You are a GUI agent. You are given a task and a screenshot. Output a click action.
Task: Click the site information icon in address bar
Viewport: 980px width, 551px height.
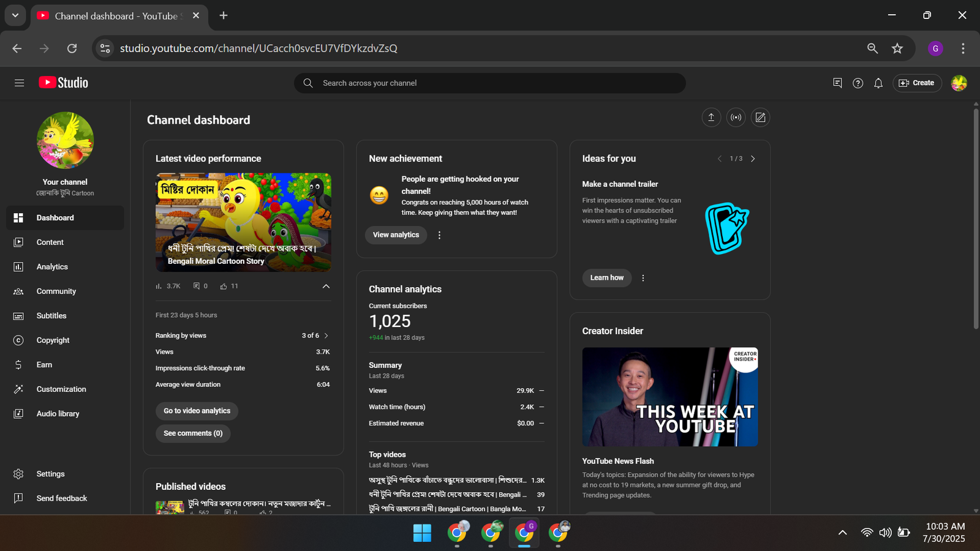click(105, 48)
